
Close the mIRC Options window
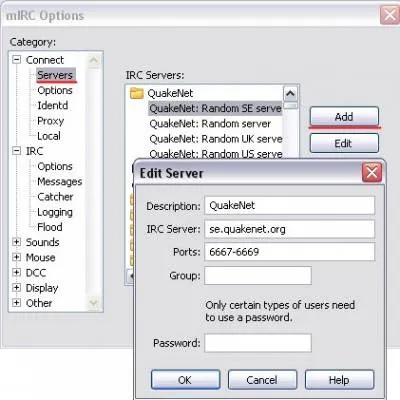click(390, 15)
